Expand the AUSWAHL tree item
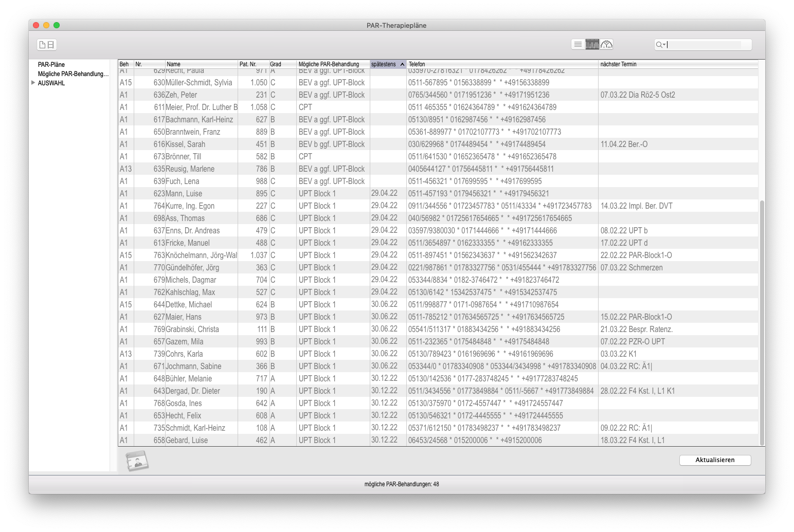Screen dimensions: 794x532 point(33,83)
